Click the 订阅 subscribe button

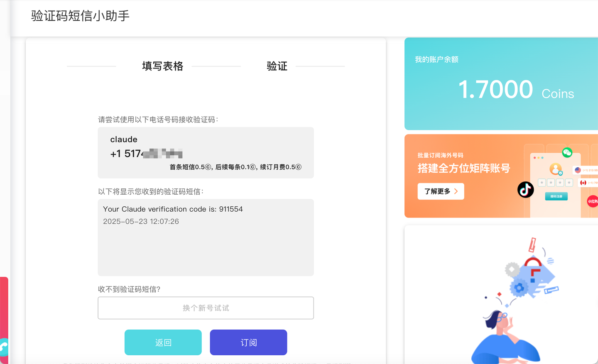click(248, 342)
